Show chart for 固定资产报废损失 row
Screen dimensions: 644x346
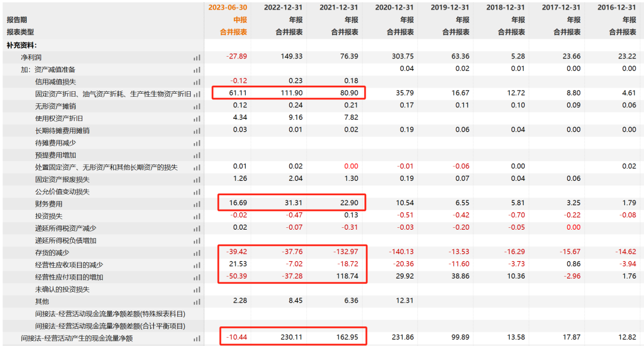(197, 180)
